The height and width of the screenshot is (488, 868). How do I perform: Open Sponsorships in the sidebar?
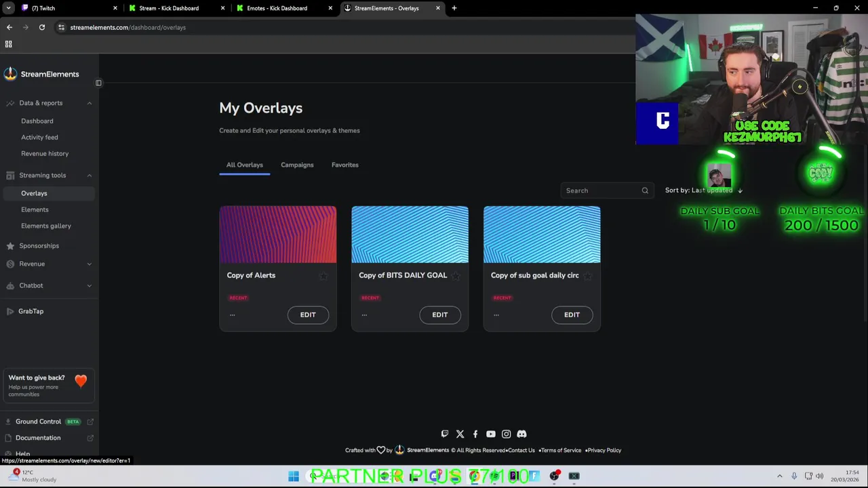click(x=39, y=246)
